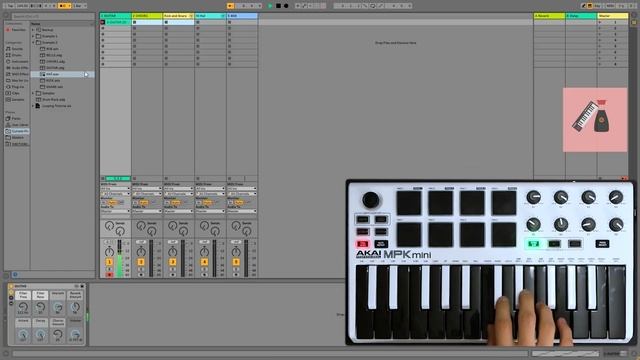The height and width of the screenshot is (360, 640).
Task: Select Instruments category in the browser
Action: 16,62
